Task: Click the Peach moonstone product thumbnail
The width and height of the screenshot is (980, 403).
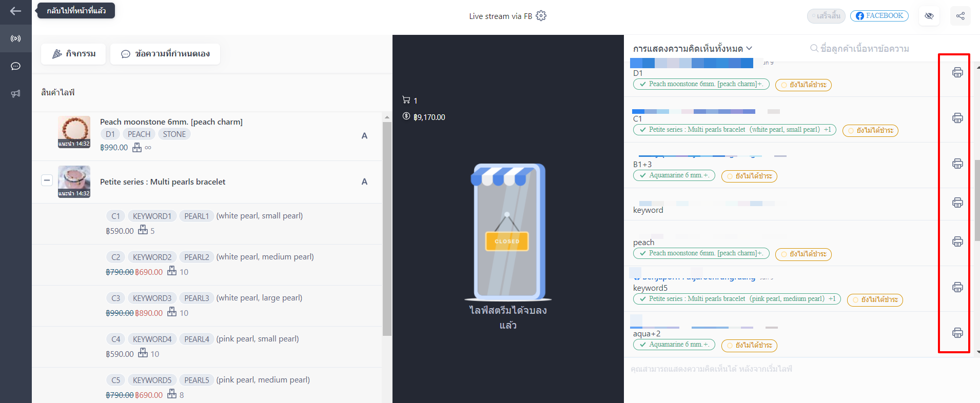Action: click(74, 132)
